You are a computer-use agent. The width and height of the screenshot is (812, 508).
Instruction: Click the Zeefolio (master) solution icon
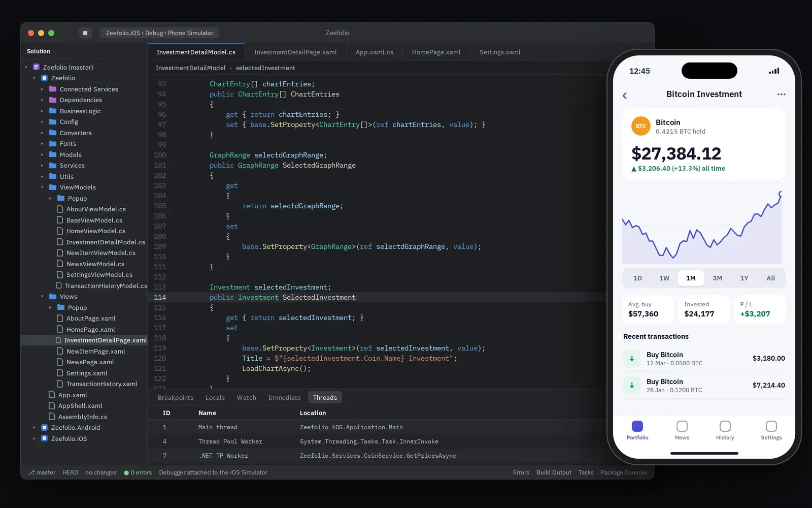point(36,67)
